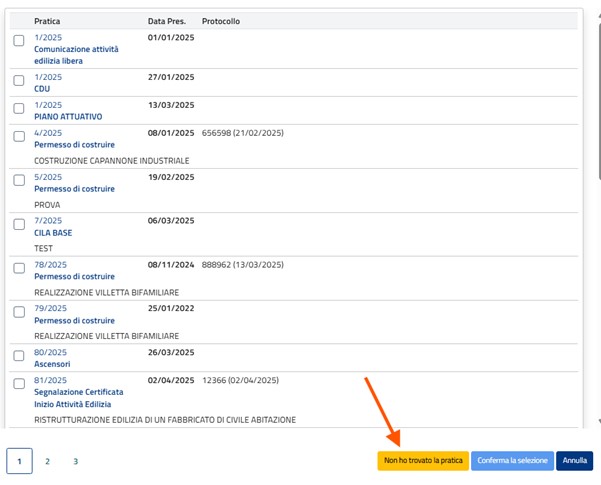
Task: Go to page 3 of results
Action: [75, 461]
